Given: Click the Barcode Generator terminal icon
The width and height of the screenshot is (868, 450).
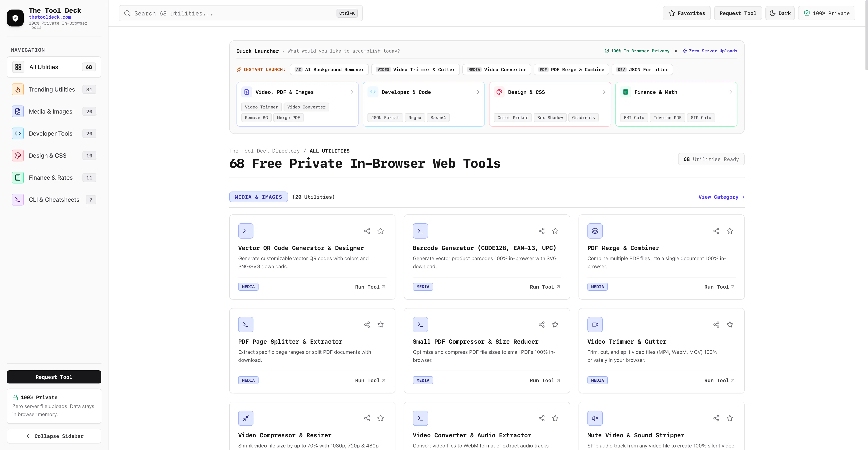Looking at the screenshot, I should coord(420,231).
